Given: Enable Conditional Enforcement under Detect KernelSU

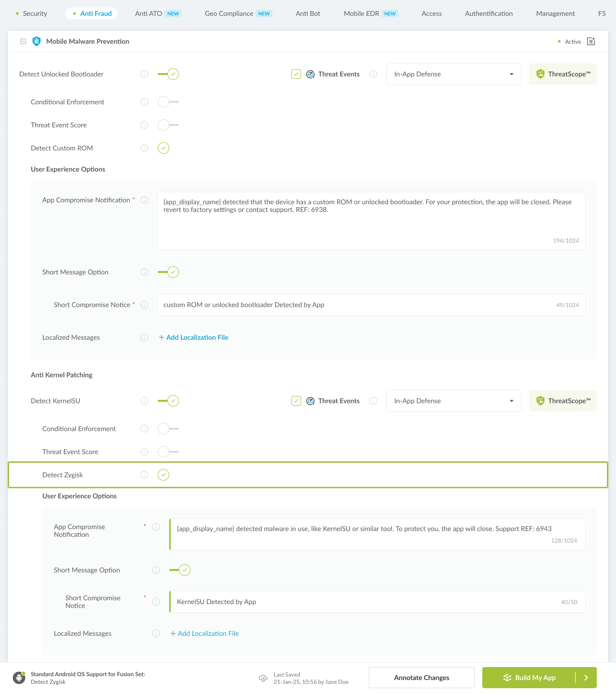Looking at the screenshot, I should point(168,429).
